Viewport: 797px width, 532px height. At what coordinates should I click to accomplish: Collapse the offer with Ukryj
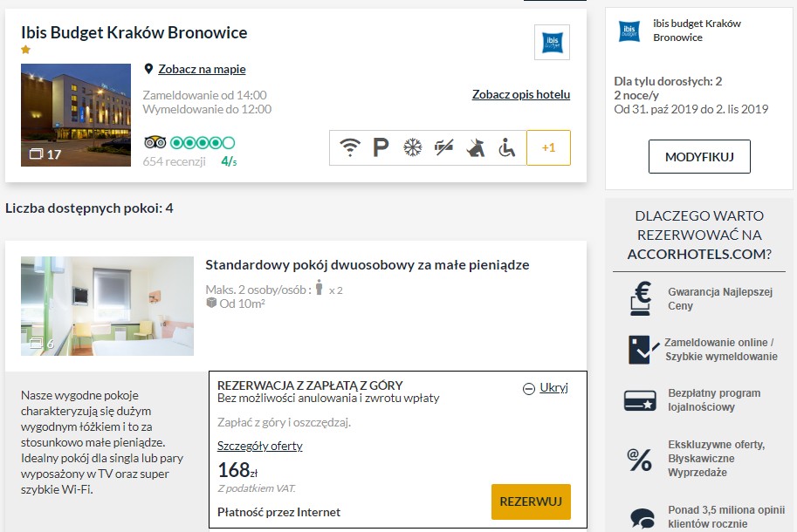point(546,388)
